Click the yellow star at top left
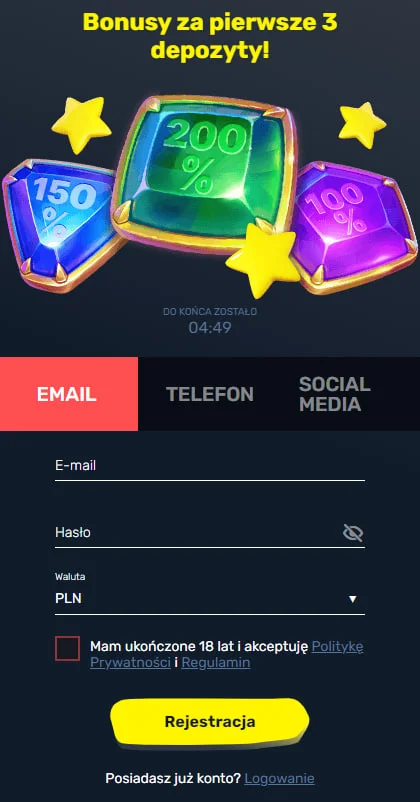 pos(82,126)
